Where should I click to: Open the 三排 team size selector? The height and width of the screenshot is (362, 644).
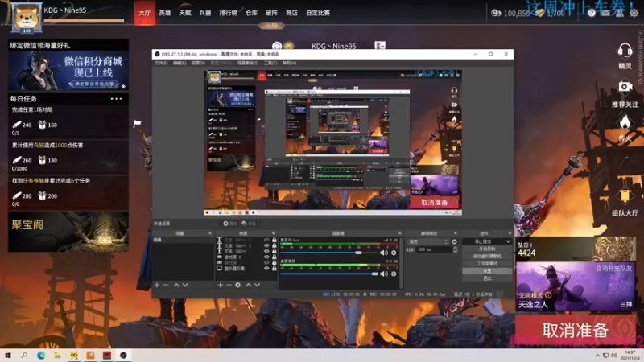pos(626,305)
